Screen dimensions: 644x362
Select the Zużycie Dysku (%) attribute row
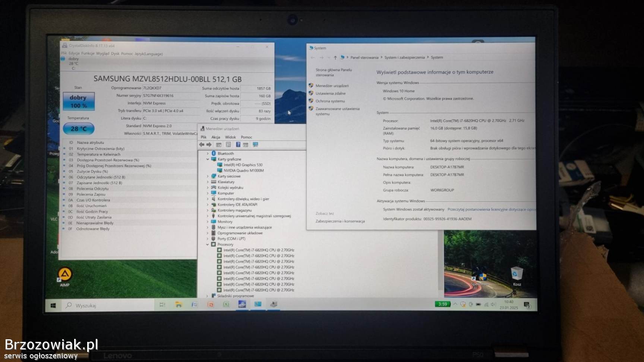click(129, 171)
